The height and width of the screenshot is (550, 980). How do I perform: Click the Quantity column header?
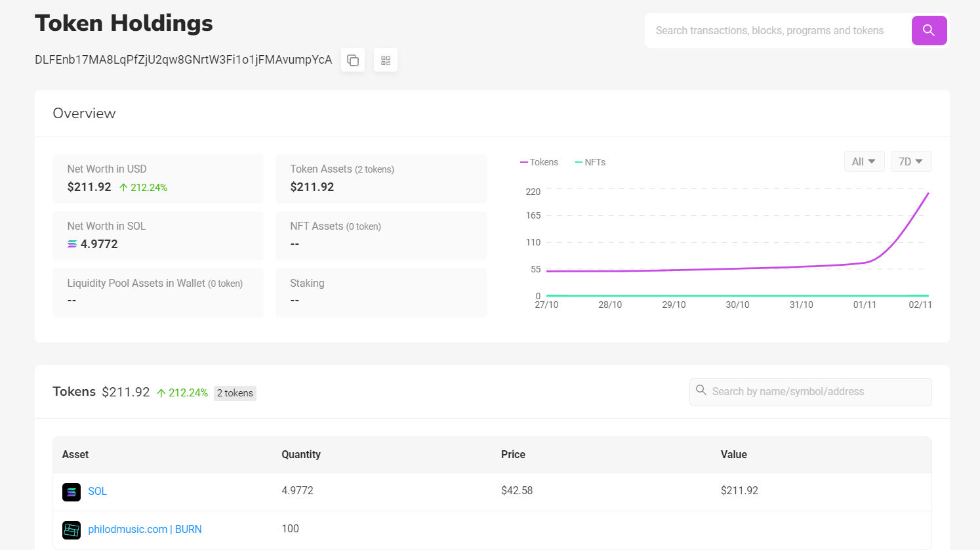[x=301, y=454]
